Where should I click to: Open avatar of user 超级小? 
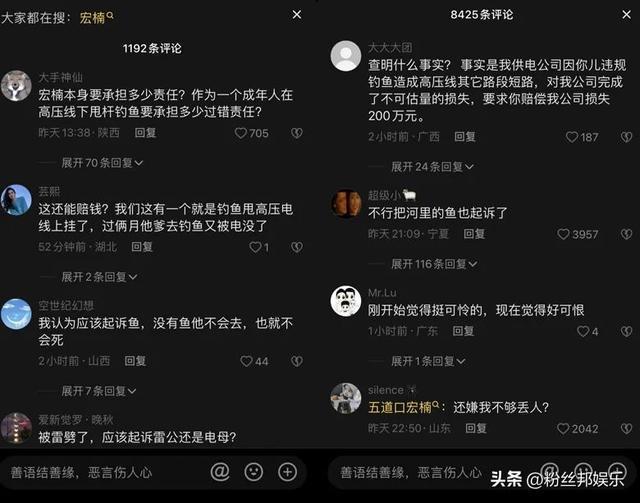click(346, 203)
